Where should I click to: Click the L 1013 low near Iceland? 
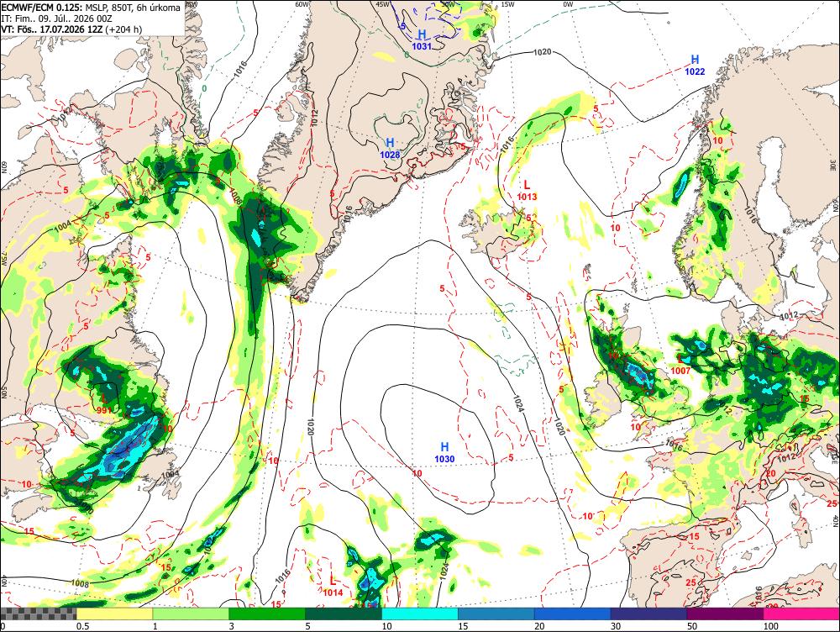[527, 191]
